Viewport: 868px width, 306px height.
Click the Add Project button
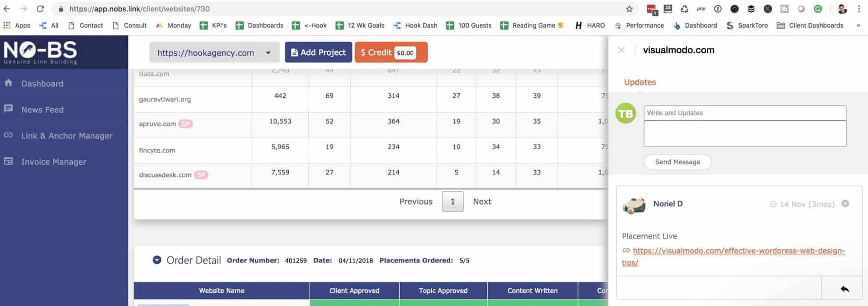coord(318,53)
